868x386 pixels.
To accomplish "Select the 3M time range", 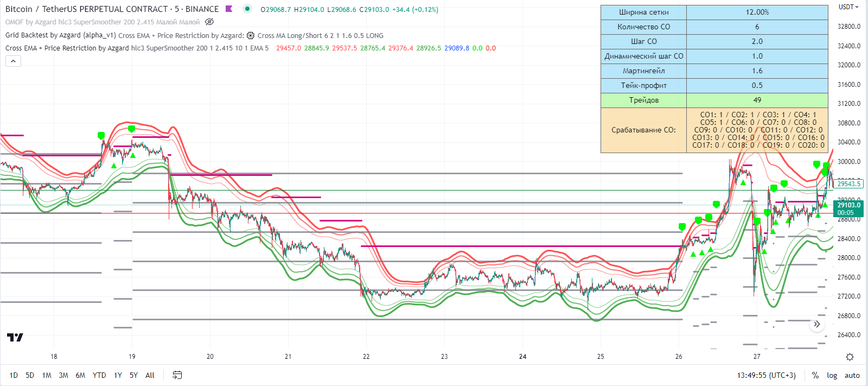I will point(63,375).
